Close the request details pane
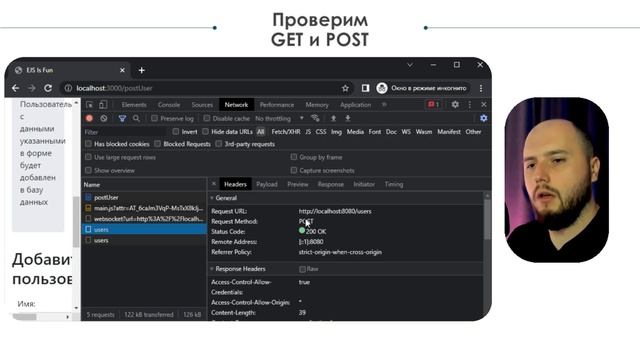The height and width of the screenshot is (360, 640). [x=214, y=184]
